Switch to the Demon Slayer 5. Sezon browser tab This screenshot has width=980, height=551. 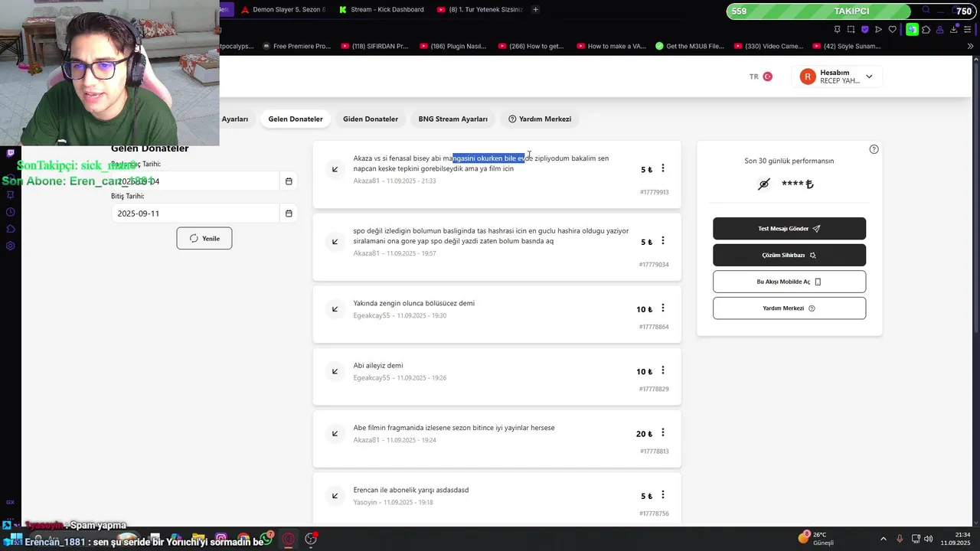coord(283,9)
